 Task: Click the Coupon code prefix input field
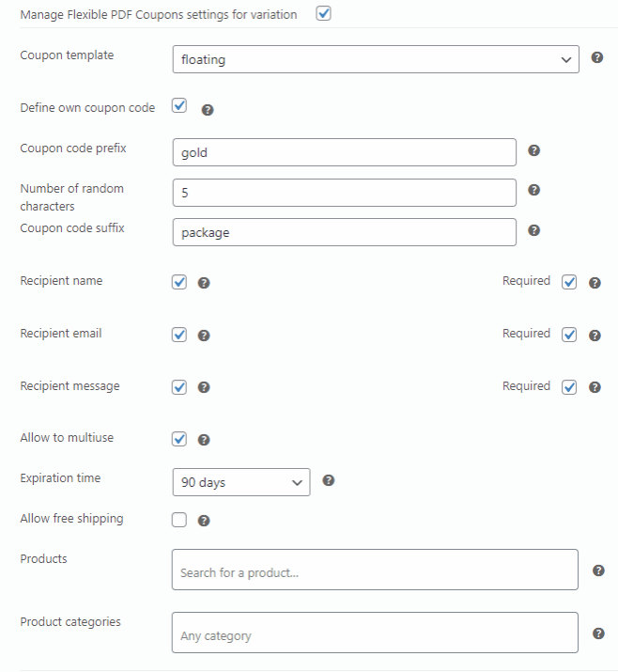345,152
